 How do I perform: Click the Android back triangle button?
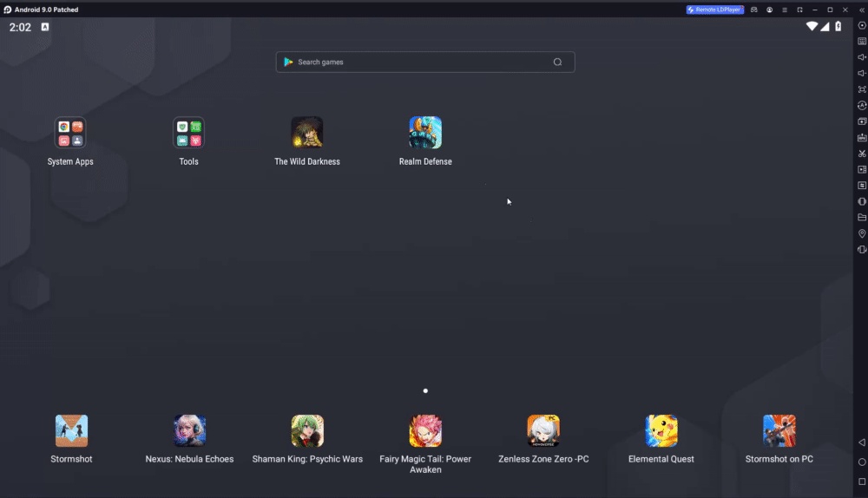(862, 442)
